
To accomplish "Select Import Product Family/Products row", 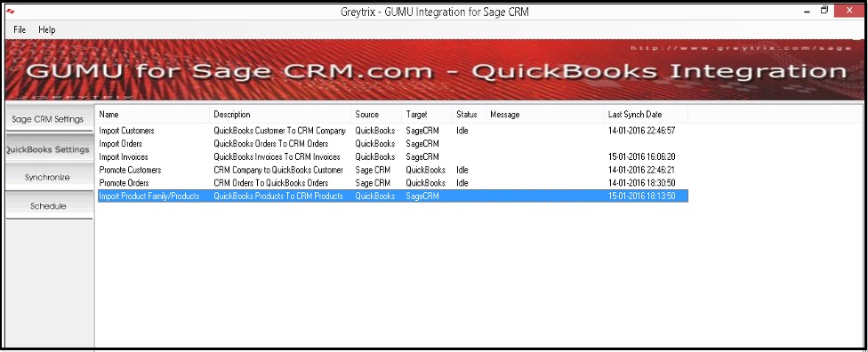I will [392, 196].
